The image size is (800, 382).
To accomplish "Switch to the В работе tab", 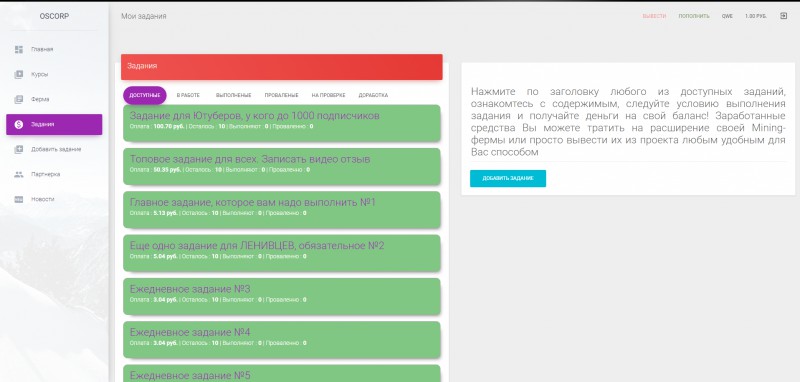I will pyautogui.click(x=188, y=95).
